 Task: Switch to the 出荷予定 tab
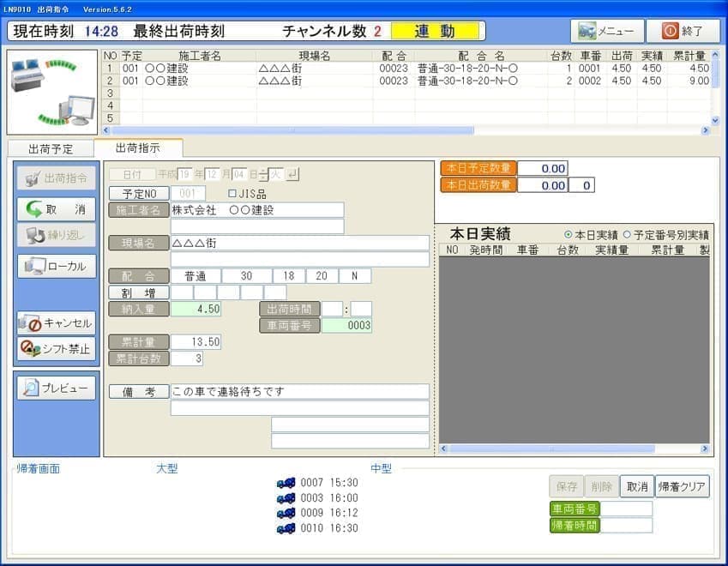(50, 148)
